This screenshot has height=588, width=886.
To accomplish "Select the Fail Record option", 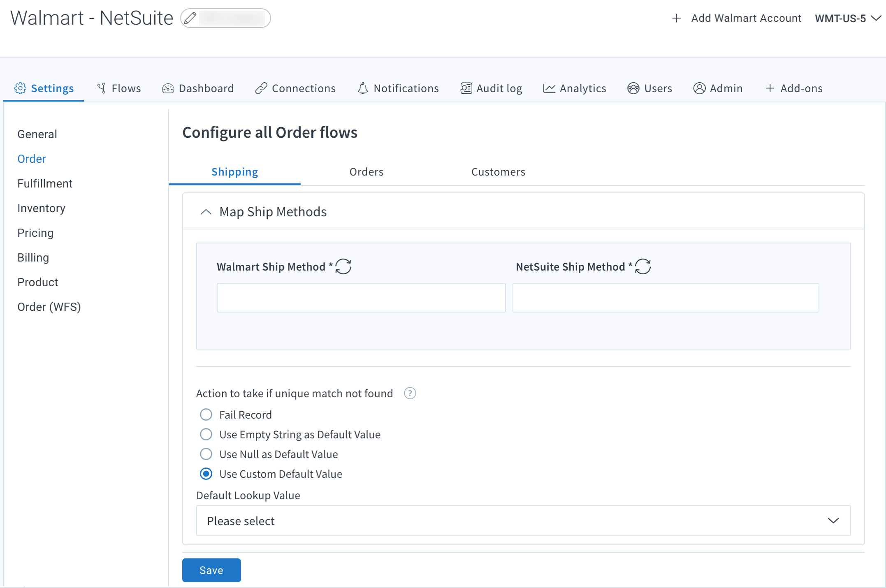I will coord(206,414).
